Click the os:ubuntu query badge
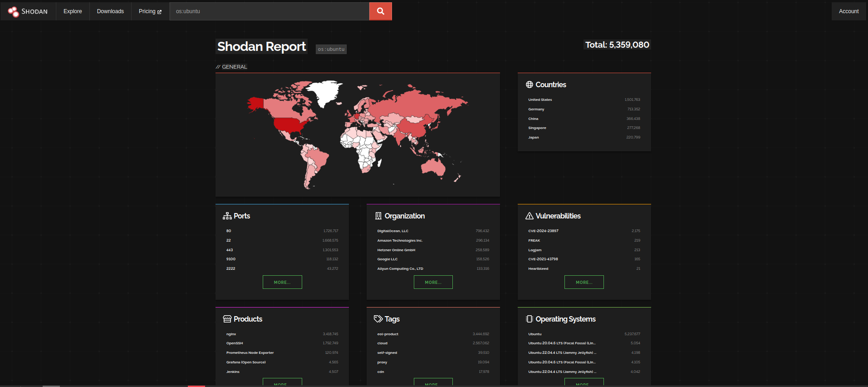The height and width of the screenshot is (387, 868). click(331, 49)
